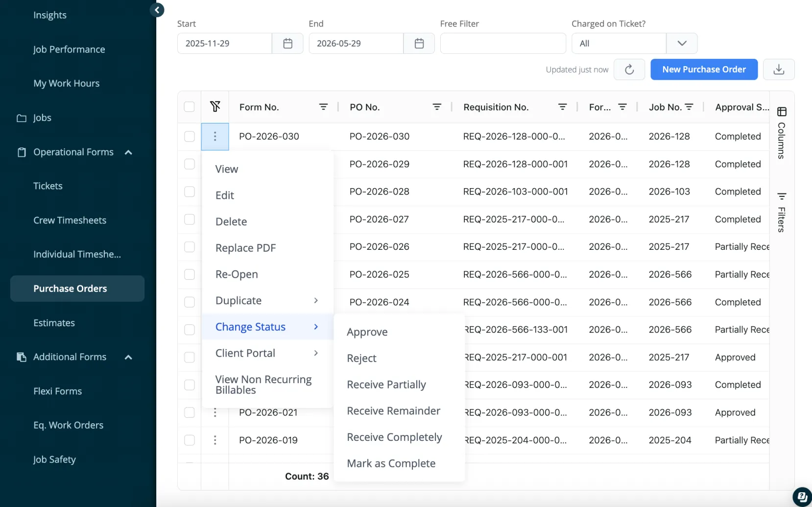Open row actions for PO-2026-019
812x507 pixels.
coord(215,440)
